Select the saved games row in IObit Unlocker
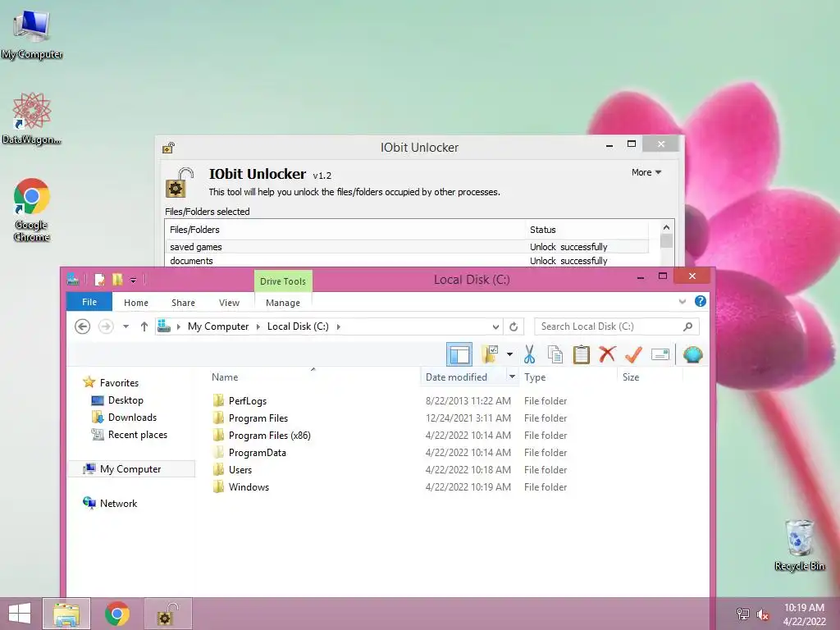 [407, 247]
